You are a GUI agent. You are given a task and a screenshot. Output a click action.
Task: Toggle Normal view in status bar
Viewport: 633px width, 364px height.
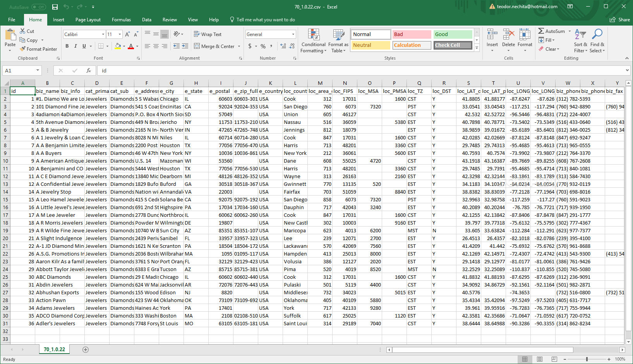[525, 359]
